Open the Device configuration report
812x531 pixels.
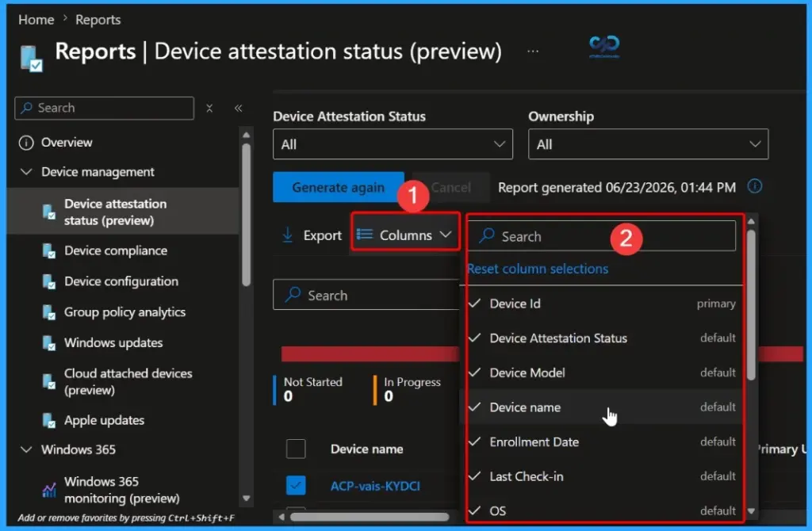pyautogui.click(x=121, y=281)
